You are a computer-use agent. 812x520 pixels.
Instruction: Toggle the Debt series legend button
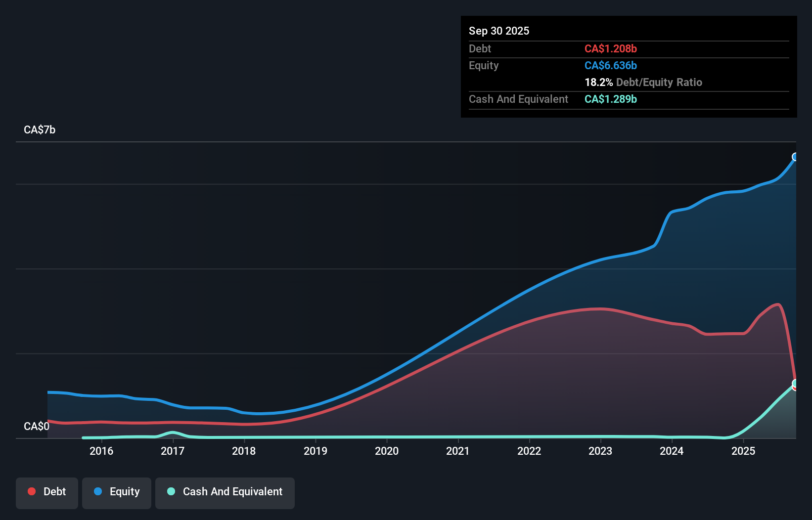coord(47,493)
